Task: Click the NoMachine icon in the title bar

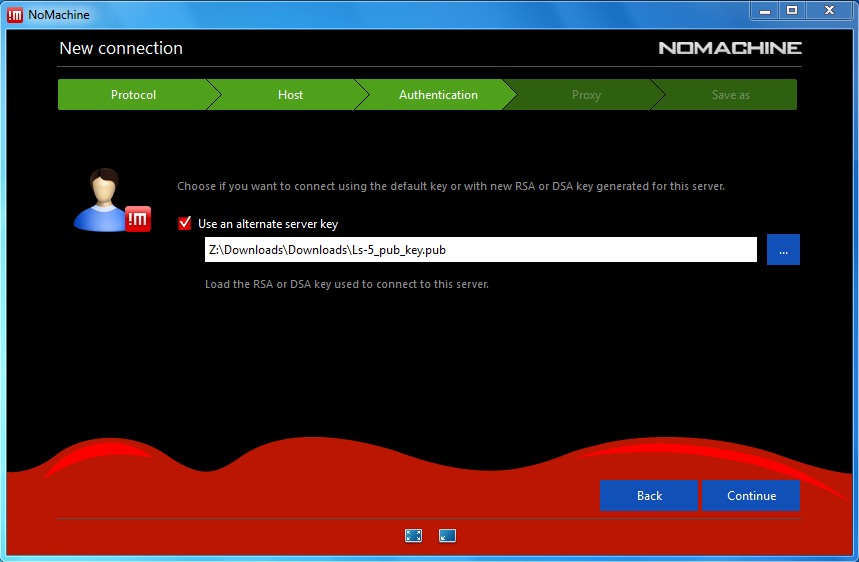Action: 15,14
